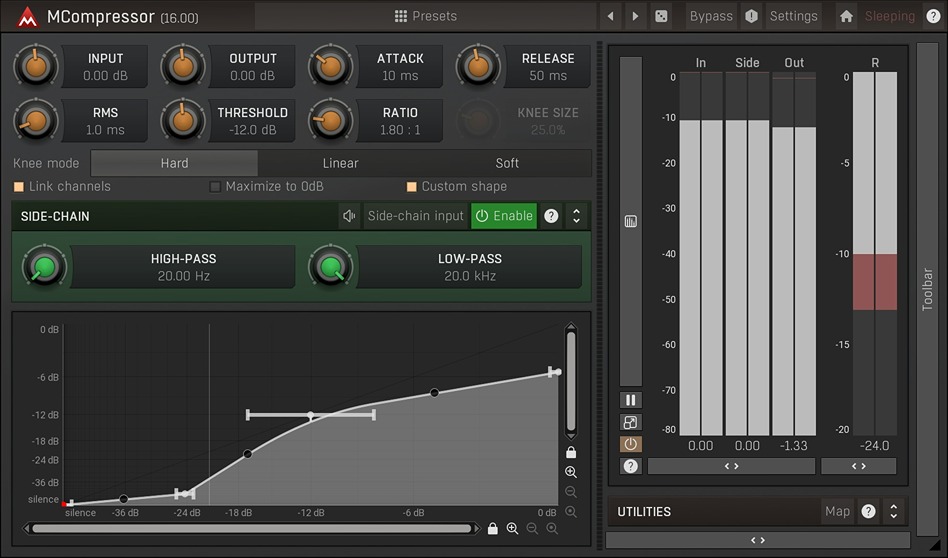The image size is (948, 558).
Task: Open the Side-chain section help icon
Action: [x=550, y=216]
